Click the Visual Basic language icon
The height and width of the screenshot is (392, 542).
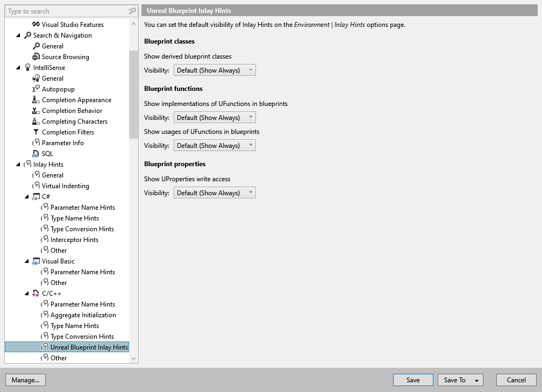(36, 261)
